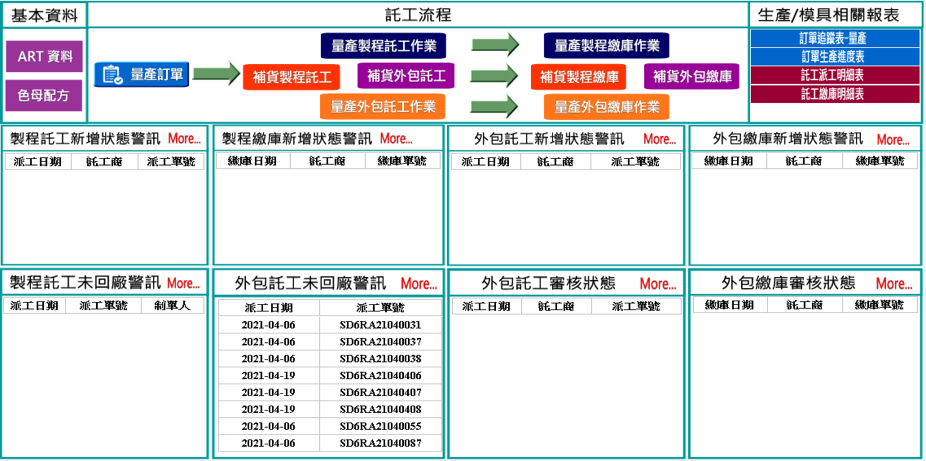Click the green arrow after 量產訂單
Screen dimensions: 926x461
pyautogui.click(x=216, y=74)
